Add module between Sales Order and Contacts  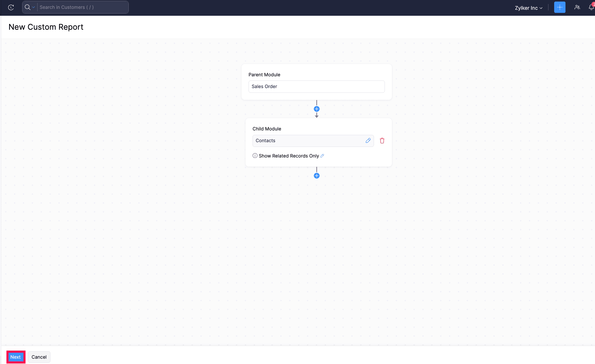(x=316, y=109)
